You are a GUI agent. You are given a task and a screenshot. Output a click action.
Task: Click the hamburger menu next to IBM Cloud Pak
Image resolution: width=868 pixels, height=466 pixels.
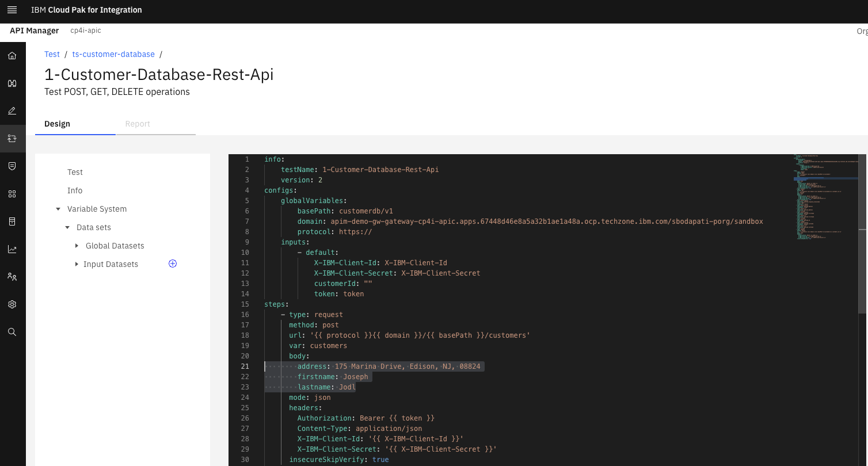pyautogui.click(x=12, y=9)
